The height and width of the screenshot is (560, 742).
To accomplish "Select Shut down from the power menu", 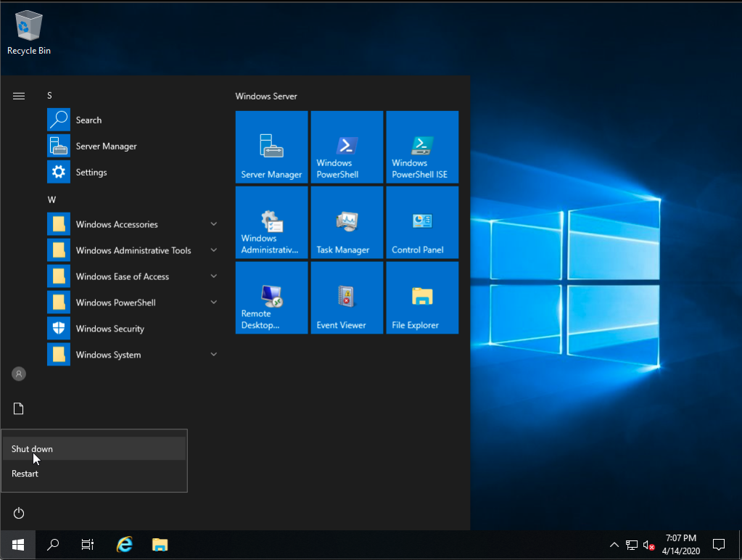I will (x=32, y=448).
